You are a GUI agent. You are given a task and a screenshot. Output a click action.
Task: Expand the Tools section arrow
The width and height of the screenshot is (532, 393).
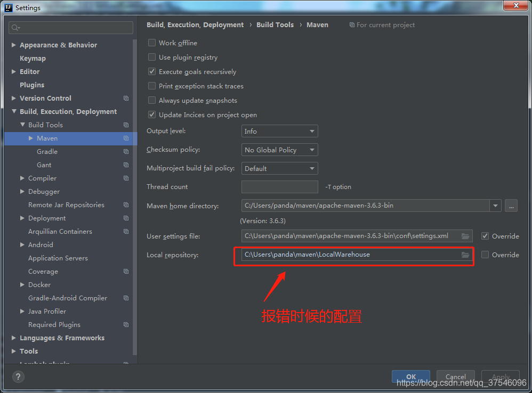(x=13, y=351)
